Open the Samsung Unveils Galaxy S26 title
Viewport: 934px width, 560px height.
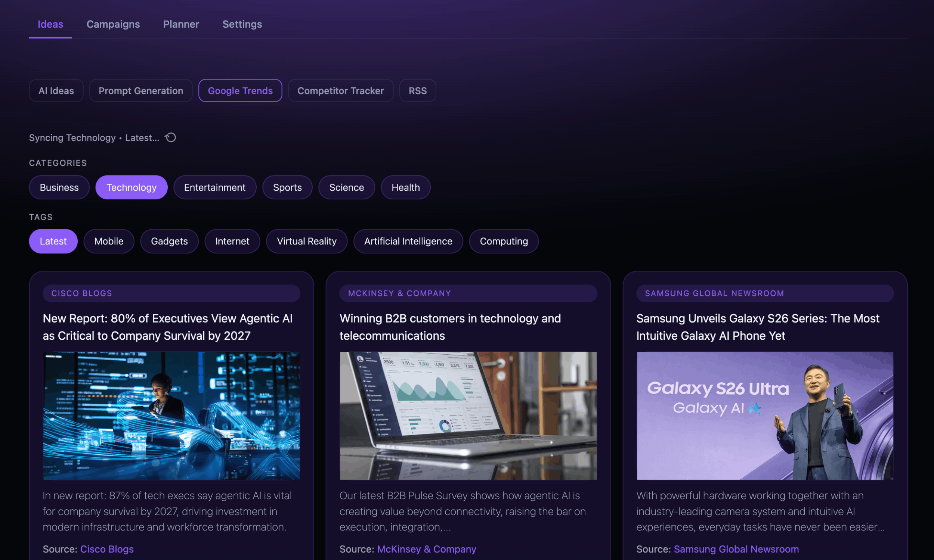tap(758, 327)
